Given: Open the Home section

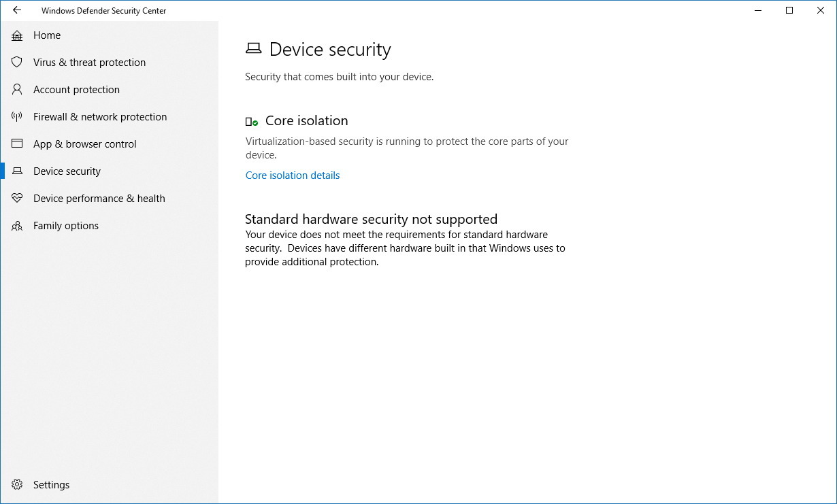Looking at the screenshot, I should 47,35.
